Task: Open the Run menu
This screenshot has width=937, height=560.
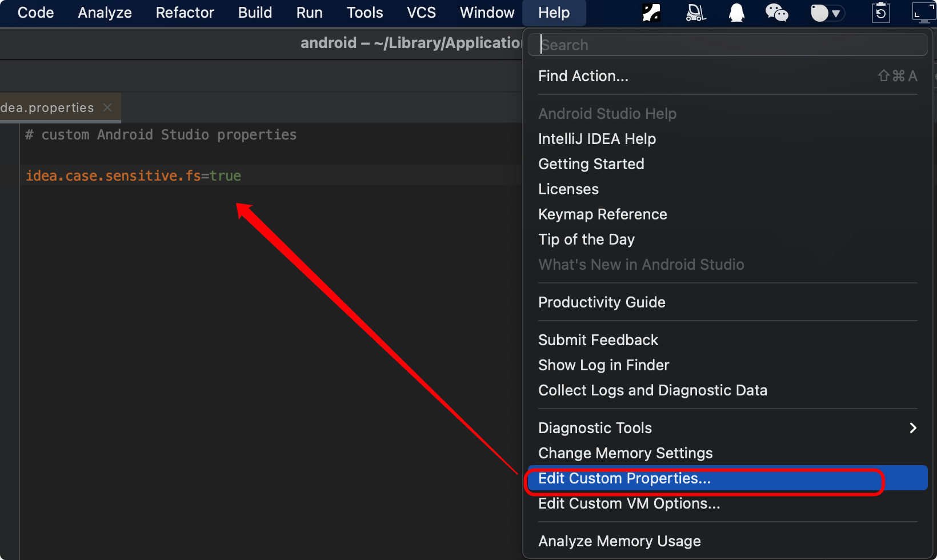Action: (x=310, y=13)
